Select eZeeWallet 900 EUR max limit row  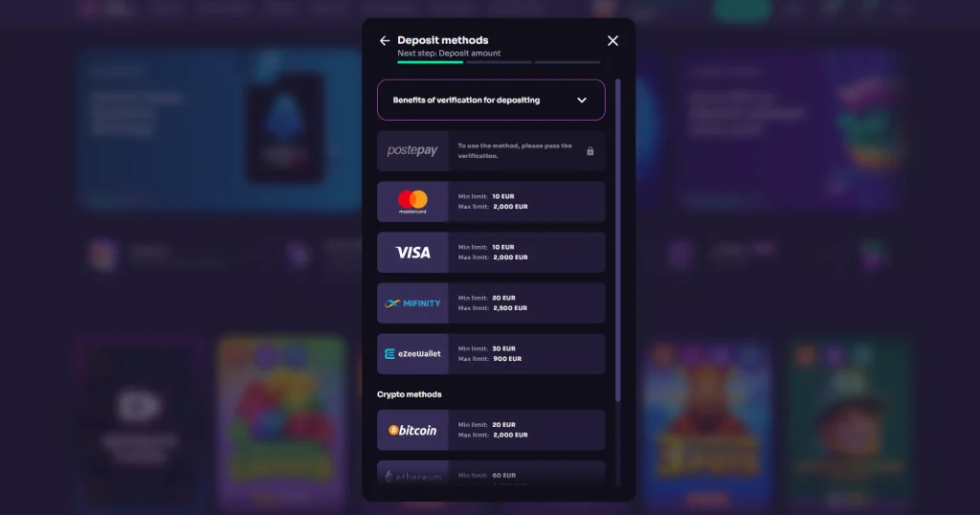(x=491, y=354)
